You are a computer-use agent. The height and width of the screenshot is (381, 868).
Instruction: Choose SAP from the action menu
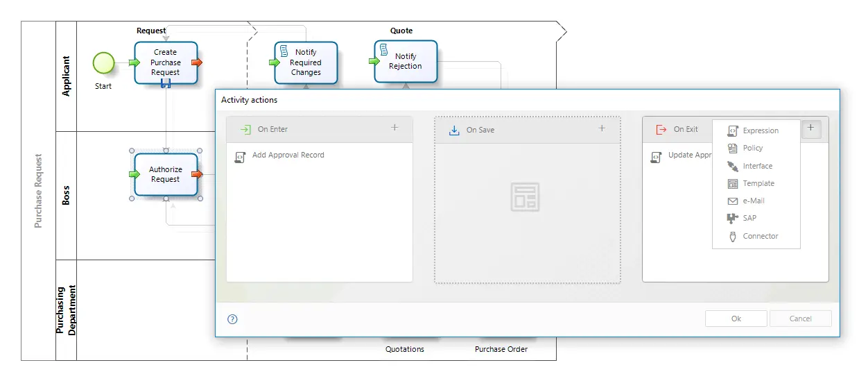[756, 218]
